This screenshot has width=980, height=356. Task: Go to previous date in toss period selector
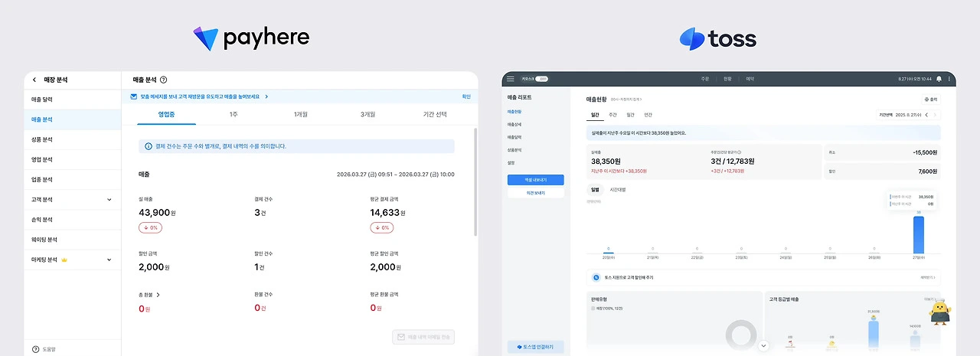click(x=926, y=115)
